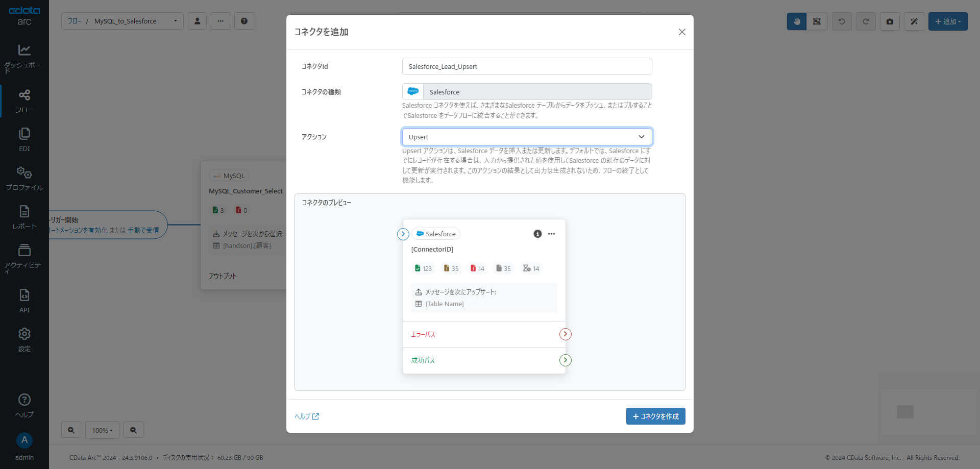Click the コネクタを作成 create connector button
Viewport: 980px width, 469px height.
tap(655, 416)
